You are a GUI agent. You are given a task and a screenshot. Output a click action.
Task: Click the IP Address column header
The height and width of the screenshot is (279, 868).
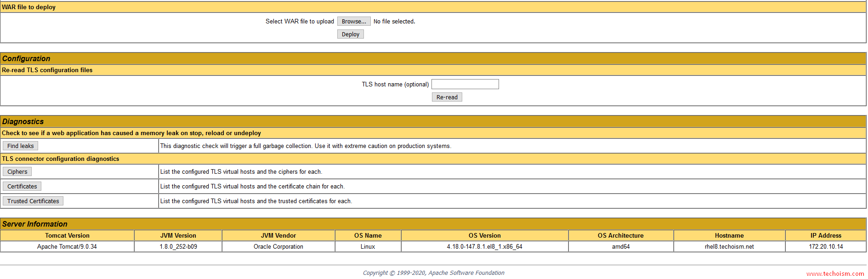(x=826, y=235)
